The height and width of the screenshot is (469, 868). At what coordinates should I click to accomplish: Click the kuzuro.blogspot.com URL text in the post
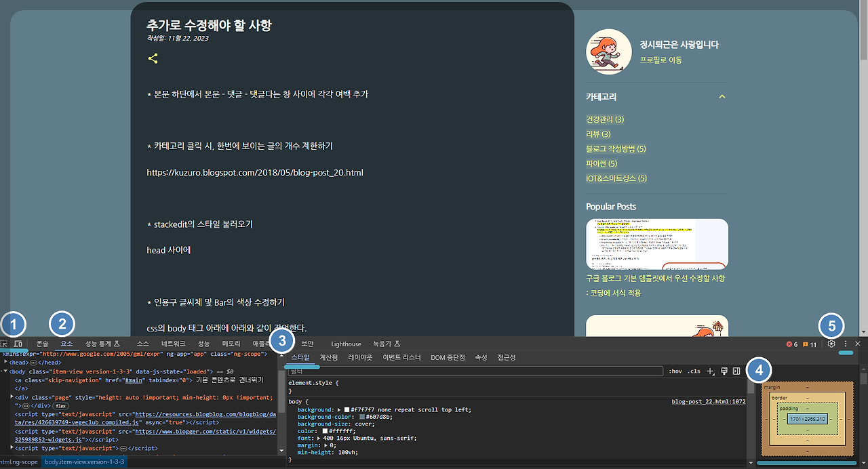point(255,173)
